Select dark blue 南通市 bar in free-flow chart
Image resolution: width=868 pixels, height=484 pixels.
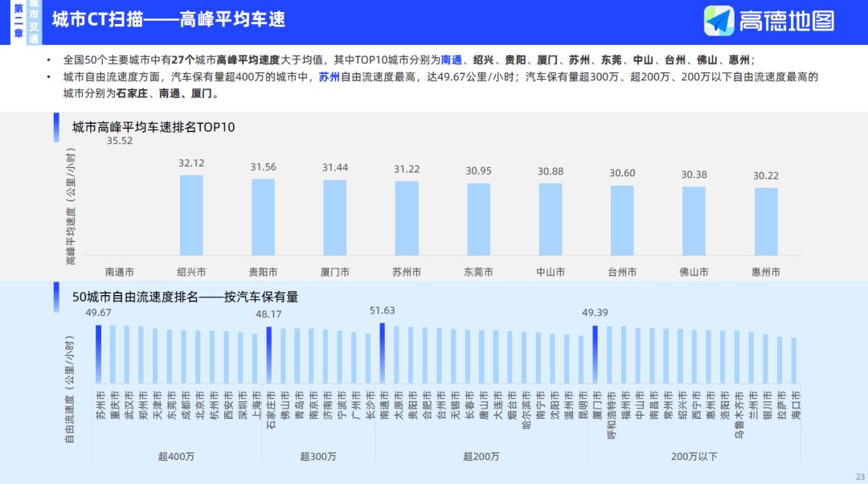click(x=382, y=353)
